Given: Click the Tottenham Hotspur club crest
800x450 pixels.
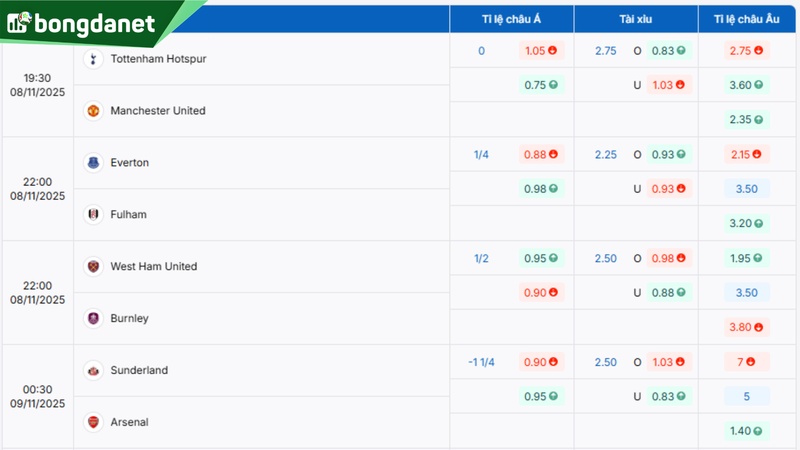Looking at the screenshot, I should pos(93,59).
